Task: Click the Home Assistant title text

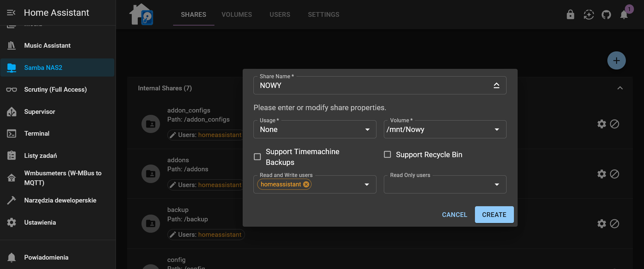Action: click(x=56, y=13)
